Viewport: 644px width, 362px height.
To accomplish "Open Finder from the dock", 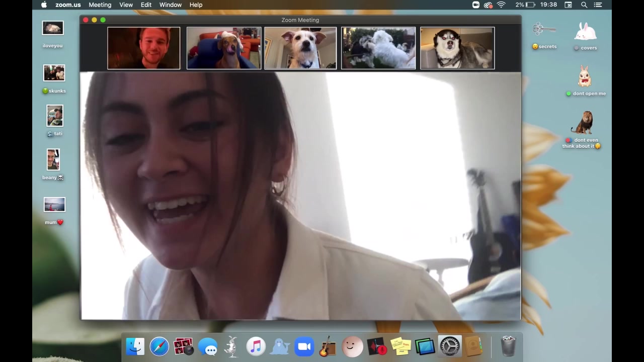I will pyautogui.click(x=135, y=346).
